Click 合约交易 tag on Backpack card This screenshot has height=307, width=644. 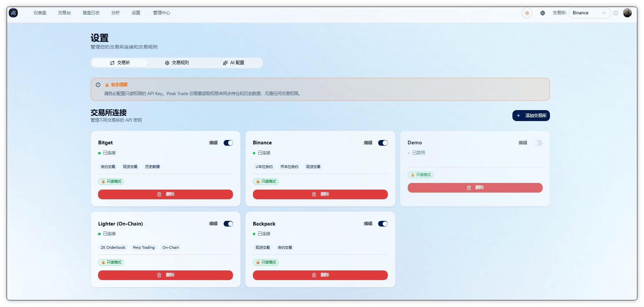(285, 247)
